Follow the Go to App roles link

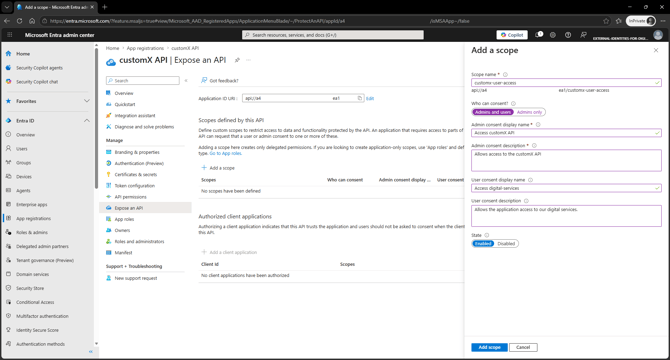click(226, 153)
